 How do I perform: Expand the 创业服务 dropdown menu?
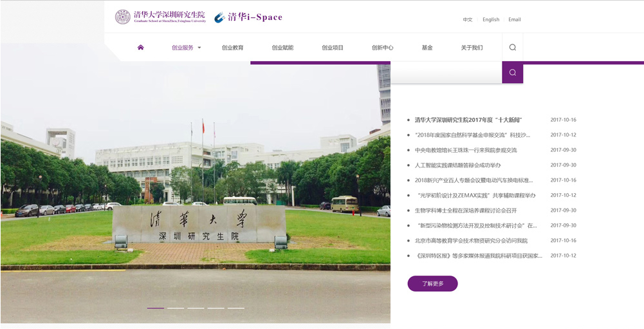186,48
